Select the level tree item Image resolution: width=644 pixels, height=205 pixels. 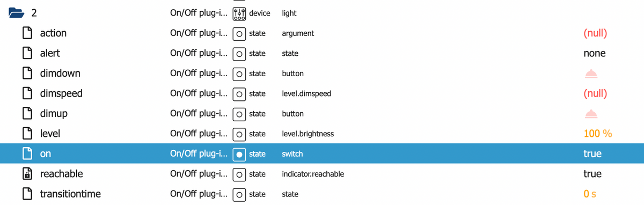[50, 134]
